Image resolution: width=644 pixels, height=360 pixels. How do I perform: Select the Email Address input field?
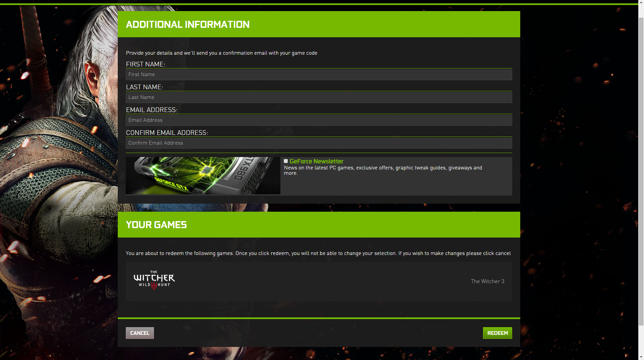pyautogui.click(x=319, y=120)
